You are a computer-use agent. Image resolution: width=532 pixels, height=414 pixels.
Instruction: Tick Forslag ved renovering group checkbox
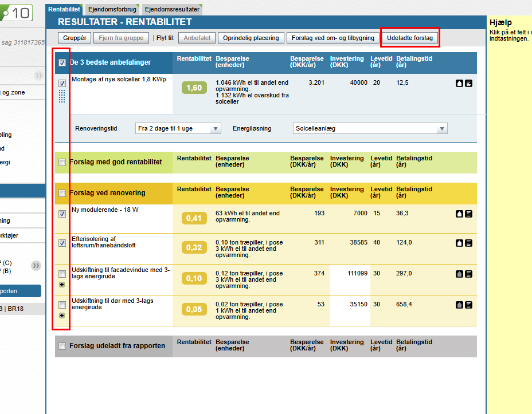pyautogui.click(x=62, y=193)
